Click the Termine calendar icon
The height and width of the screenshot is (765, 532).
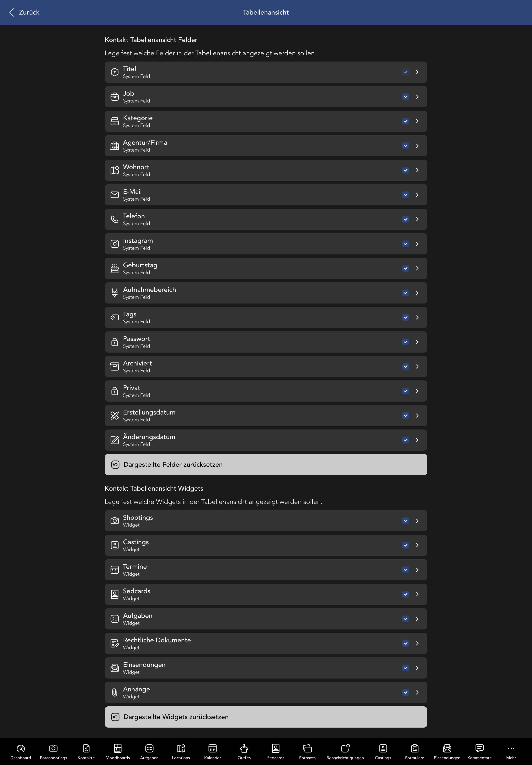[115, 570]
